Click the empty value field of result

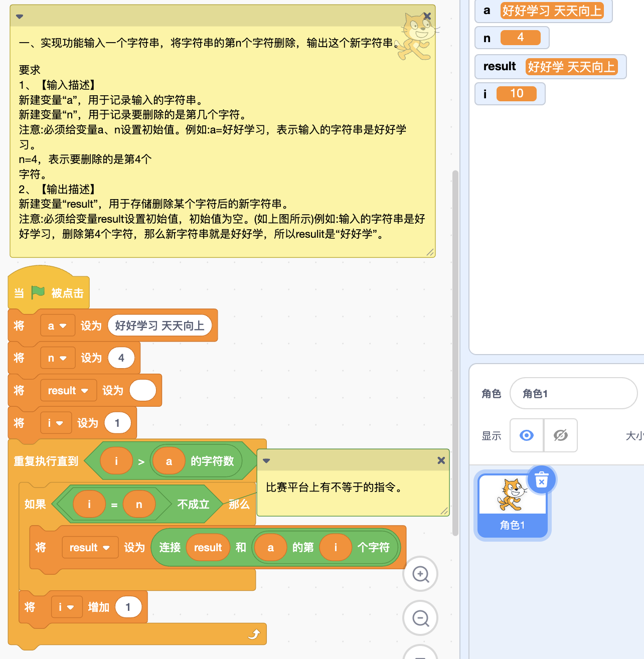click(x=143, y=391)
